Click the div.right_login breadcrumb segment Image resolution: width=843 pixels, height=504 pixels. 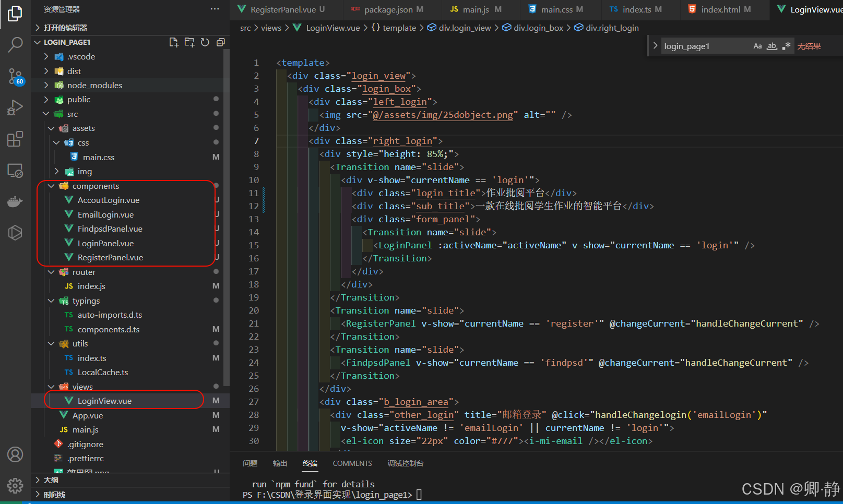click(x=612, y=28)
